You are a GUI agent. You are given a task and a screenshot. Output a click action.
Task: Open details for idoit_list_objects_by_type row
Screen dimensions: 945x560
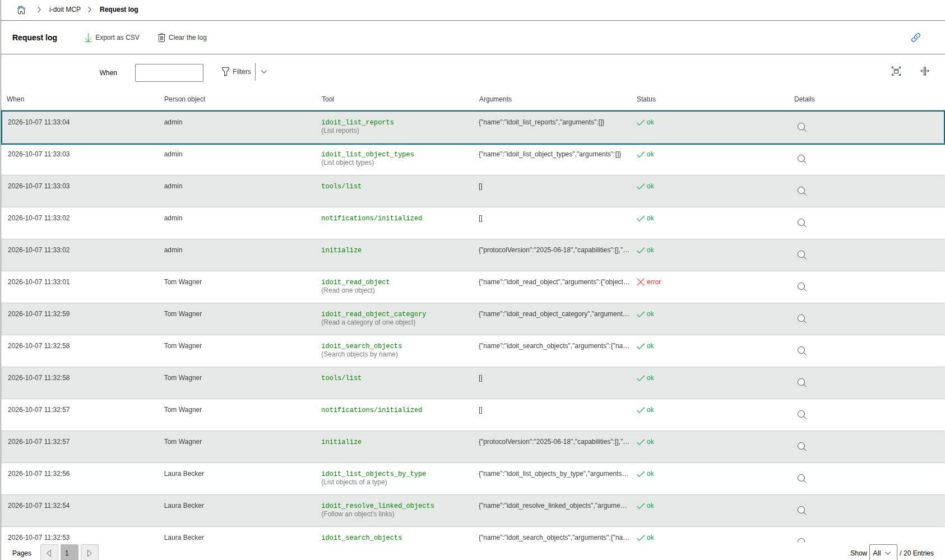coord(802,479)
